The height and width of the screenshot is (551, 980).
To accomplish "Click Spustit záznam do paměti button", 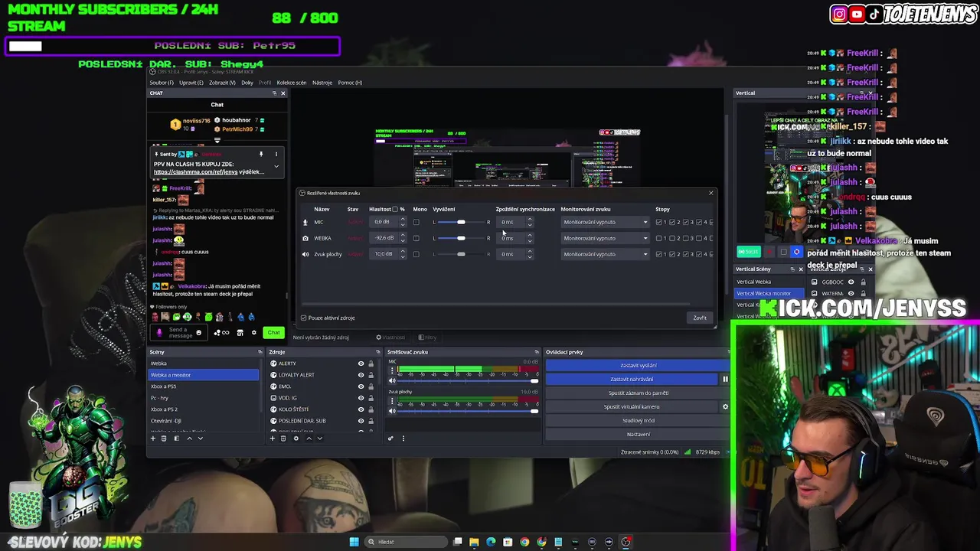I will click(x=638, y=393).
